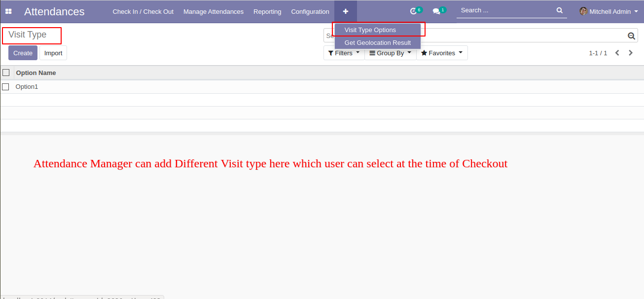Click the Attendances app title
The height and width of the screenshot is (299, 644).
(54, 11)
